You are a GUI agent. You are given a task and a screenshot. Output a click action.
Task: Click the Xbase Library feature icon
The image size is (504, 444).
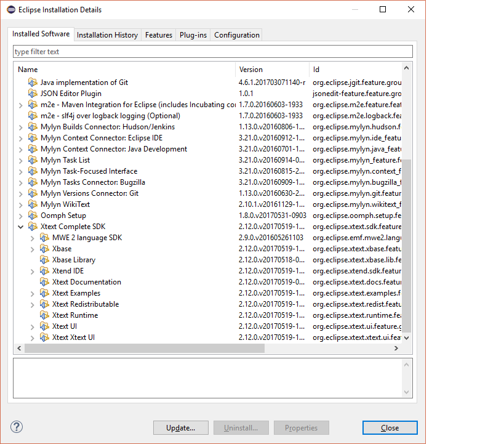(44, 260)
